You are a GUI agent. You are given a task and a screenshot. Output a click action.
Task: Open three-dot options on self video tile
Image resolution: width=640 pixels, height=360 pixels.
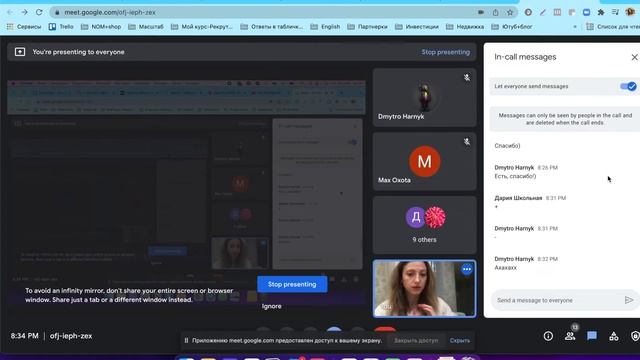[467, 269]
